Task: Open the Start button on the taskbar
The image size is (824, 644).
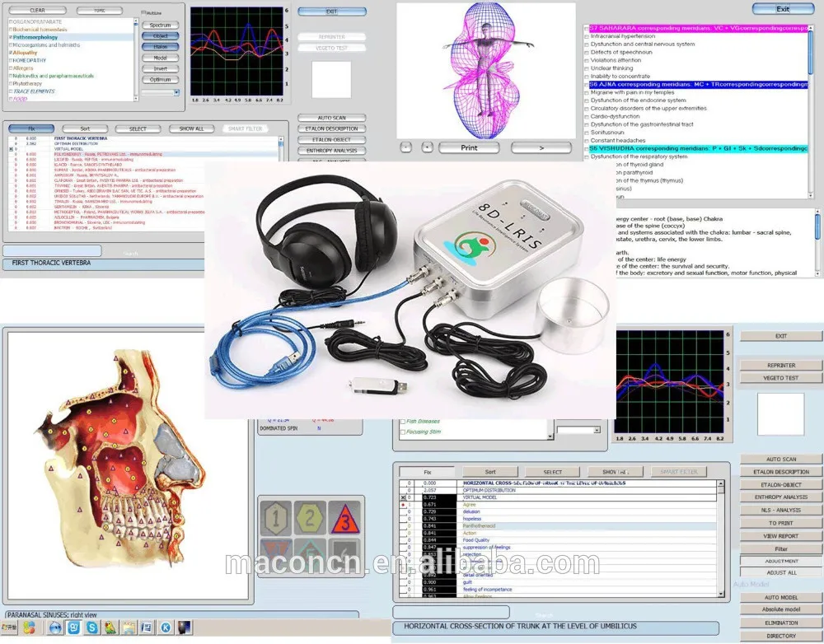Action: [x=9, y=628]
